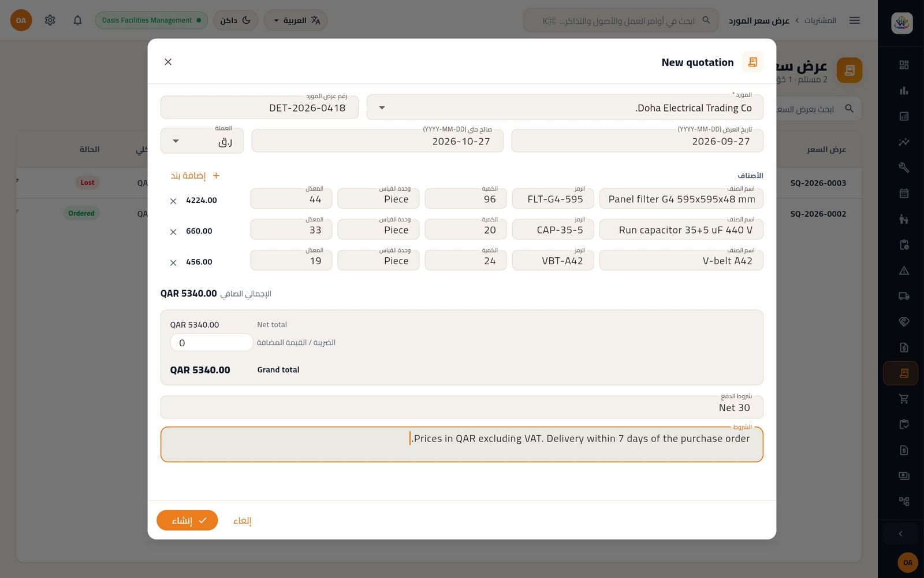The height and width of the screenshot is (578, 924).
Task: Click the search icon in the quotations list
Action: (849, 109)
